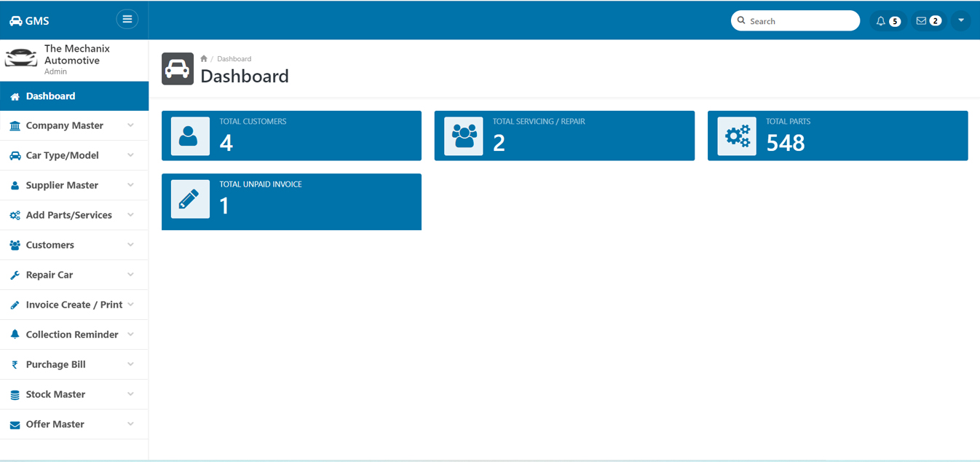Select Dashboard in the sidebar
This screenshot has height=462, width=980.
point(50,96)
